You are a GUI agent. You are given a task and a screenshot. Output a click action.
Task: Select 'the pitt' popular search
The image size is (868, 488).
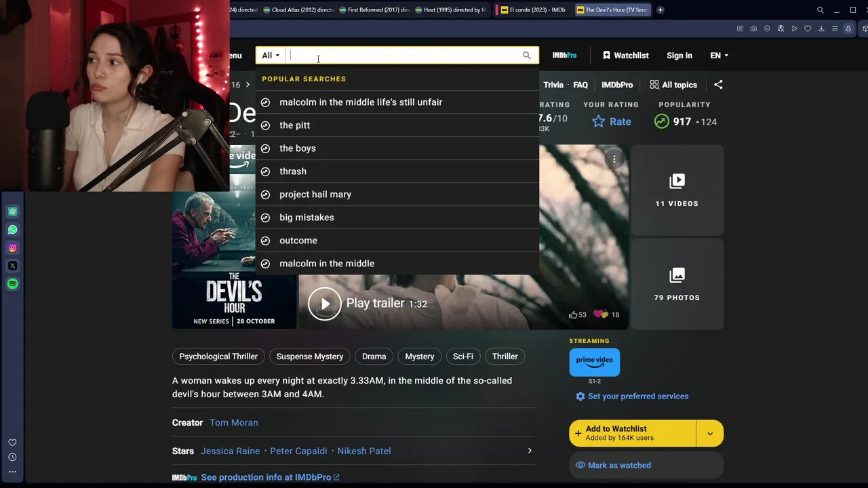pos(397,125)
